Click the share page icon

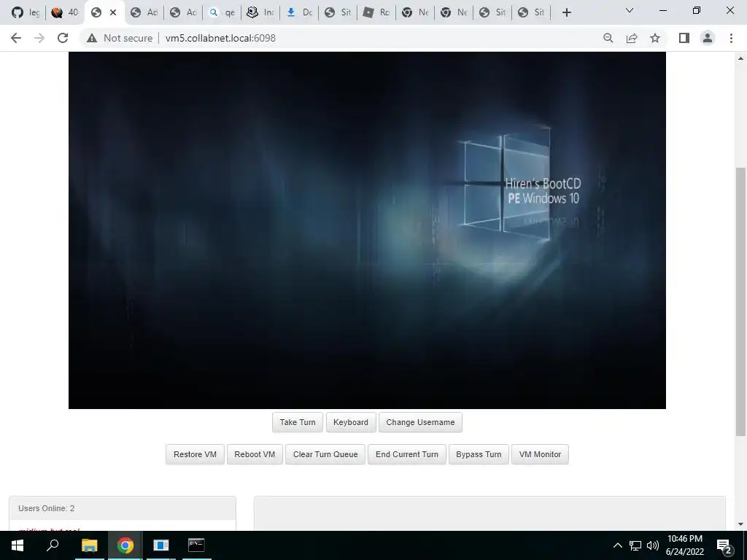pyautogui.click(x=632, y=38)
